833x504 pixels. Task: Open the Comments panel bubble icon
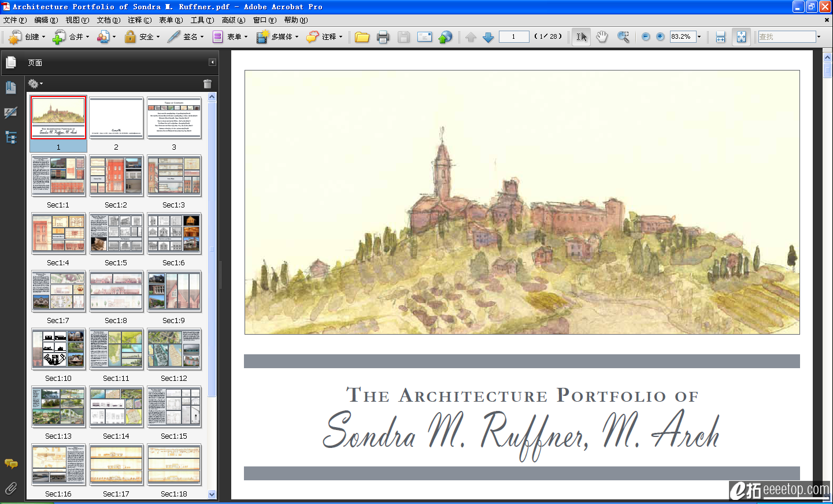click(x=10, y=464)
